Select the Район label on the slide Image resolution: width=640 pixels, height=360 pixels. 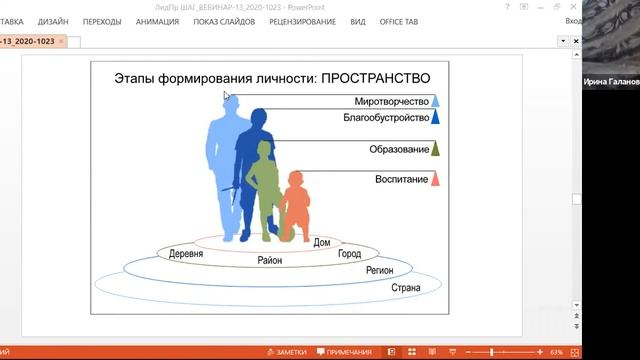pyautogui.click(x=269, y=260)
